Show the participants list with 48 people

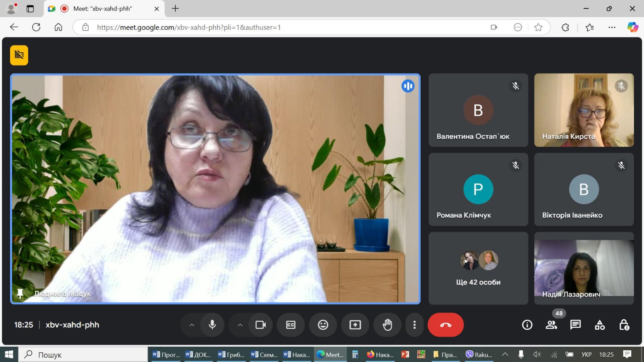click(551, 325)
